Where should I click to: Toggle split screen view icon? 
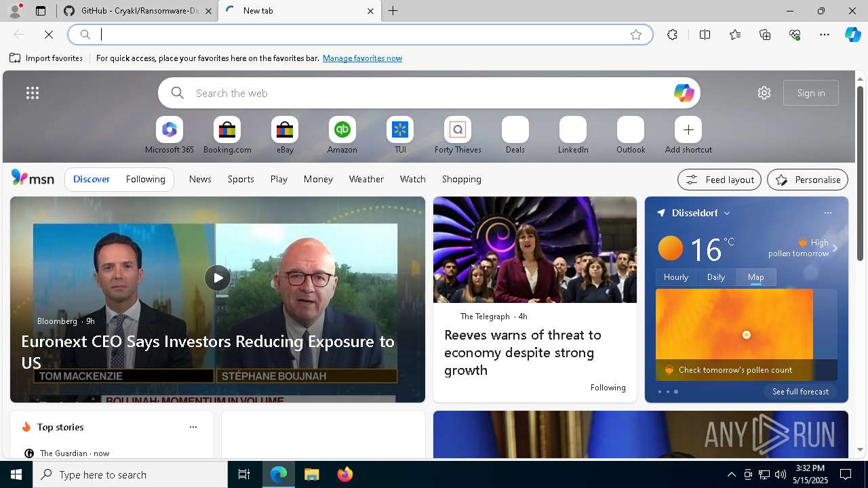(705, 35)
